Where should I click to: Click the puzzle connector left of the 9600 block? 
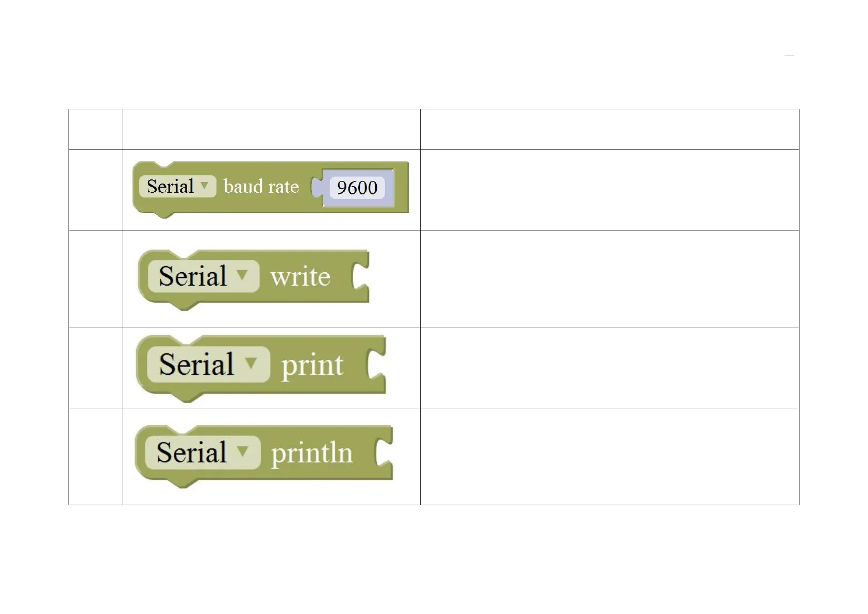pyautogui.click(x=315, y=187)
